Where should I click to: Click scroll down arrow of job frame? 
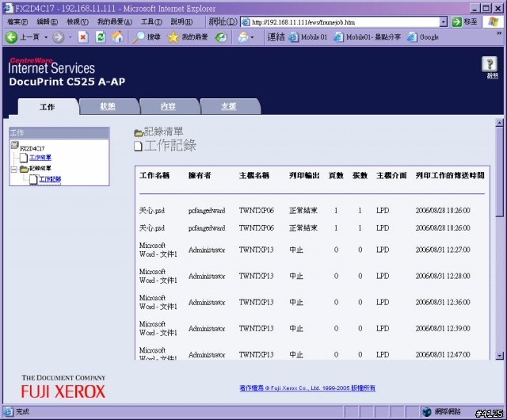(x=500, y=356)
